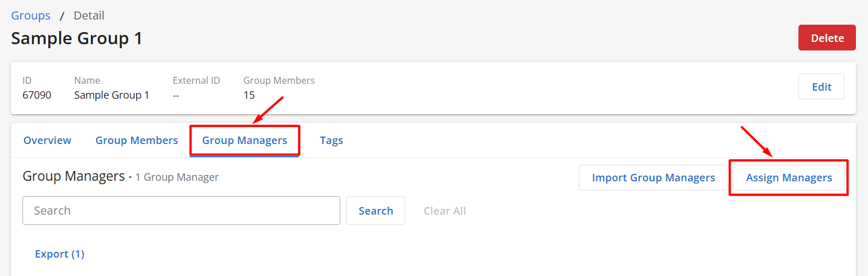Click the "1 Group Manager" count label
The height and width of the screenshot is (276, 868).
coord(177,177)
